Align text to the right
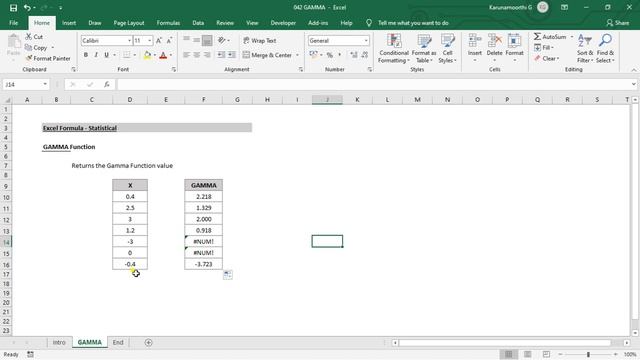The width and height of the screenshot is (640, 360). (x=207, y=55)
